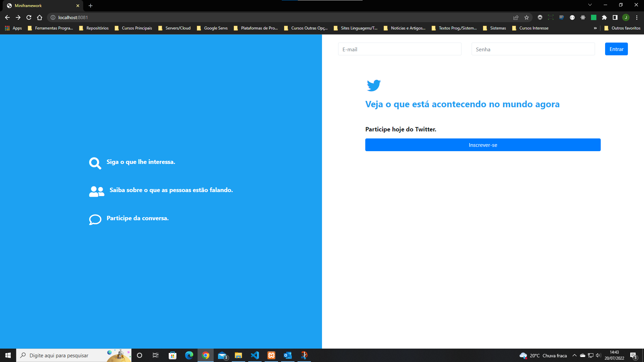This screenshot has height=362, width=644.
Task: Open Cursos Principais bookmark folder
Action: pos(133,28)
